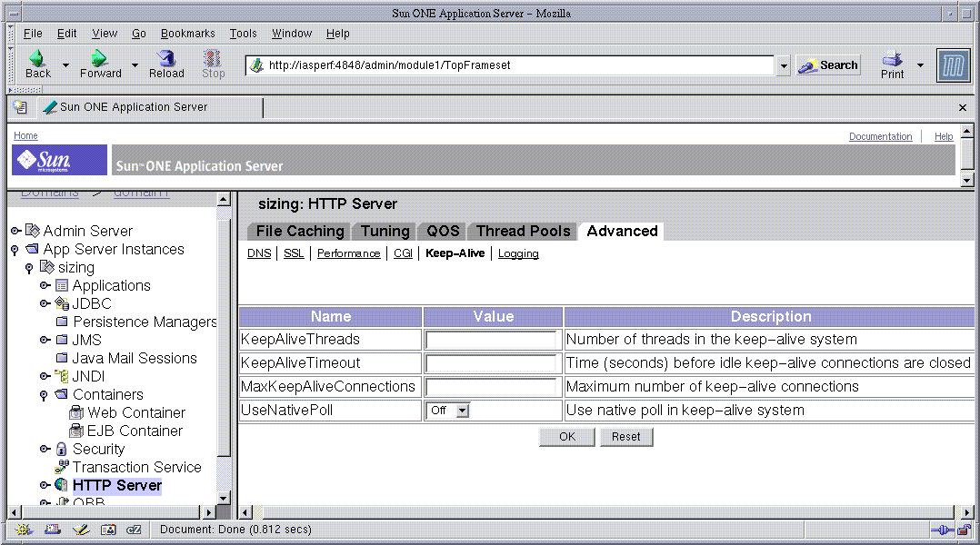Screen dimensions: 980x545
Task: Expand the Admin Server node
Action: [x=15, y=231]
